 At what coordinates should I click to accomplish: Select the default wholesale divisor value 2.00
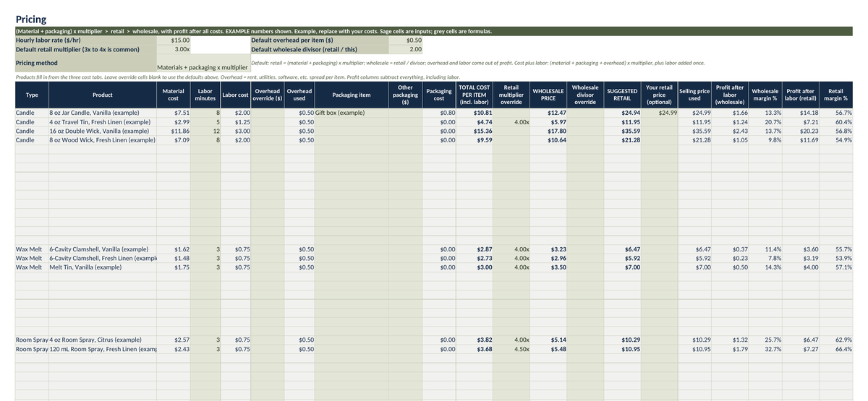pyautogui.click(x=406, y=50)
